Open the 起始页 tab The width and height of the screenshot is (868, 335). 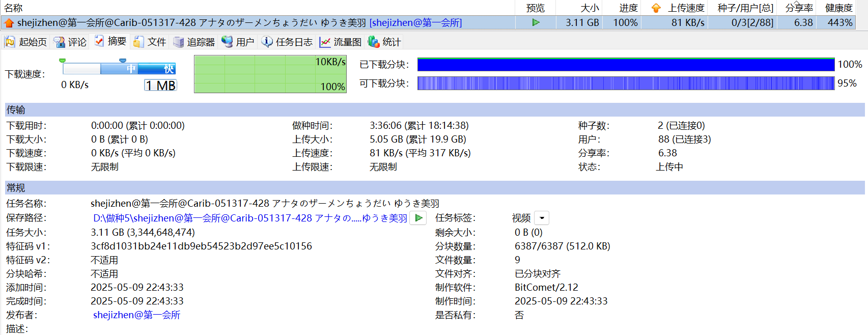coord(25,42)
